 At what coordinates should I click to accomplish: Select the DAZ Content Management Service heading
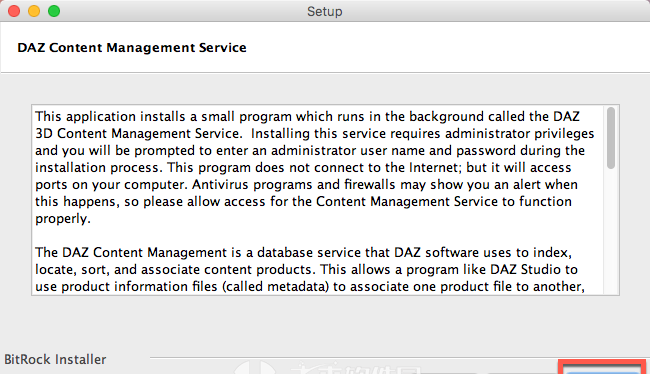(132, 48)
